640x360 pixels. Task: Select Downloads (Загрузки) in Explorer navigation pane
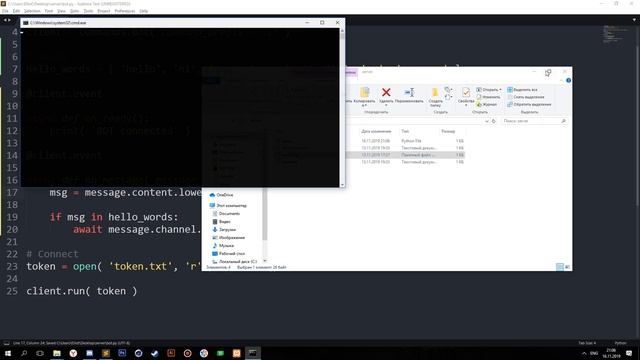224,230
